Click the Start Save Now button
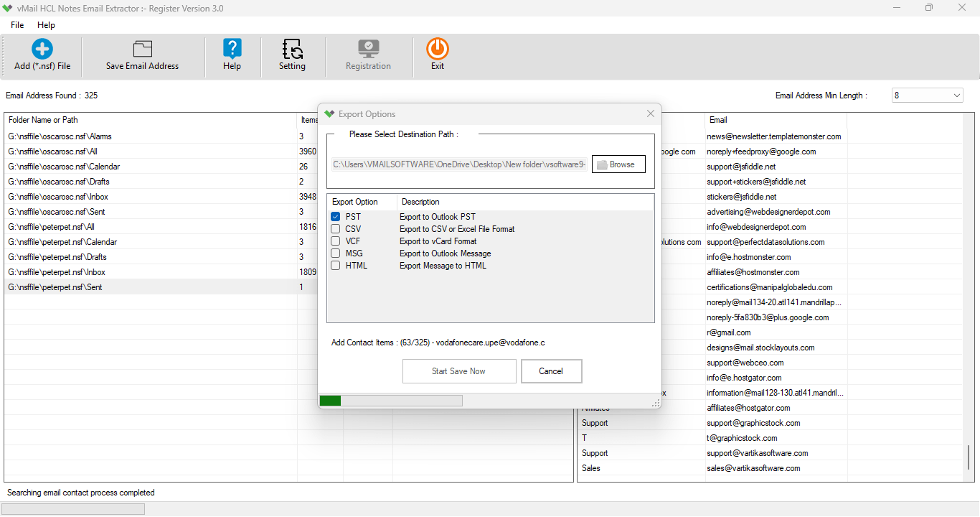This screenshot has width=980, height=517. (x=459, y=371)
